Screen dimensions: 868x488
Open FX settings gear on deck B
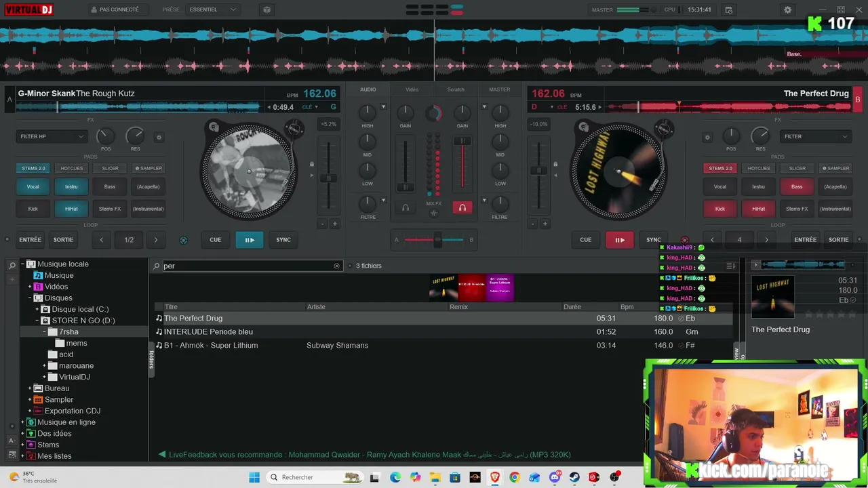(707, 137)
